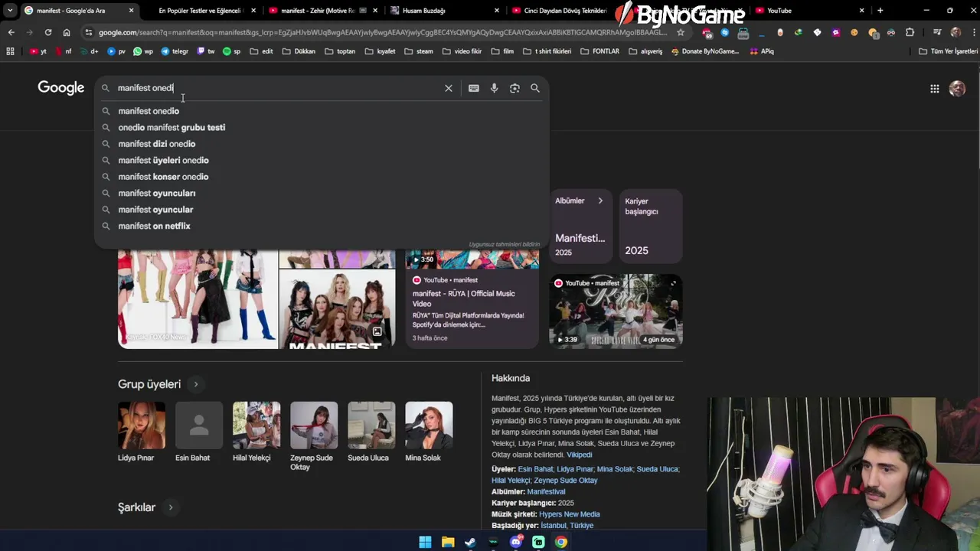This screenshot has width=980, height=551.
Task: Open the sp Spotify bookmark
Action: (232, 51)
